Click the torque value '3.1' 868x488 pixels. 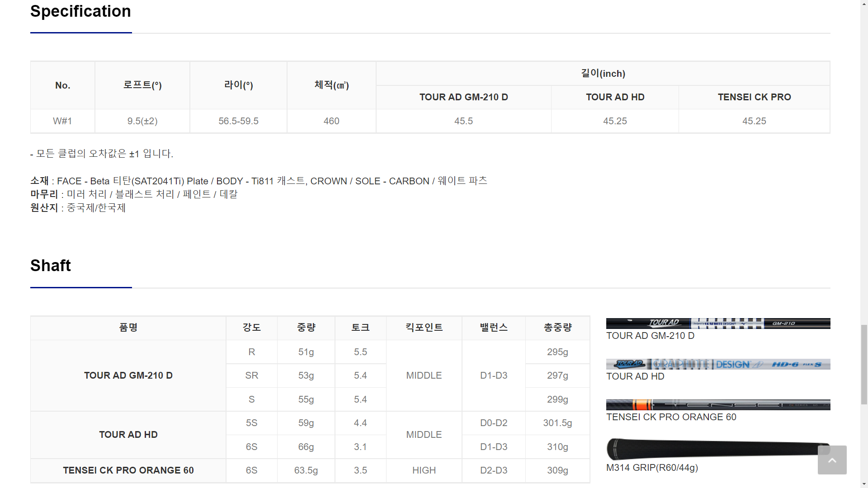click(x=361, y=447)
